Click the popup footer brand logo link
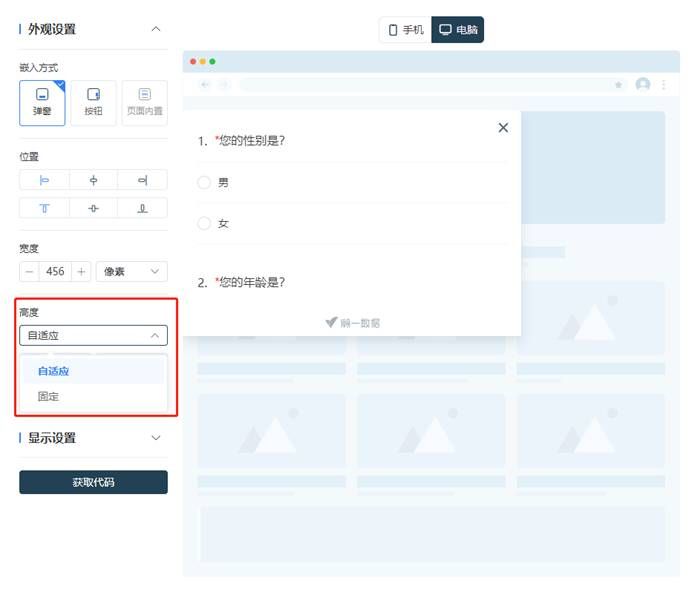 pos(353,323)
